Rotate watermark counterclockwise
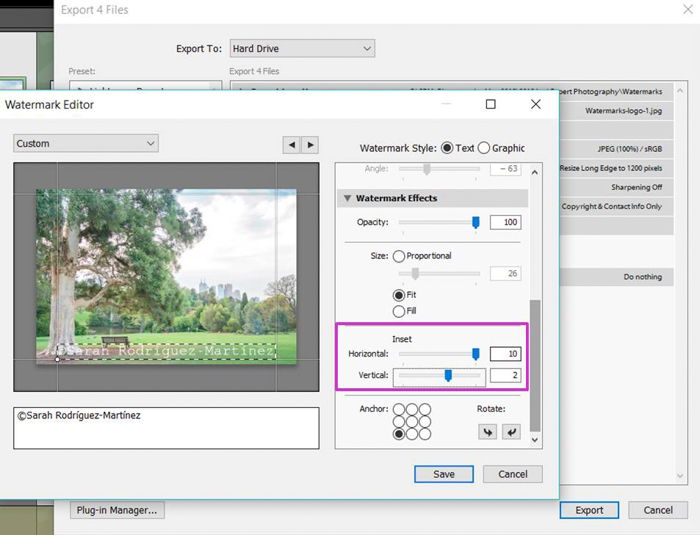The width and height of the screenshot is (700, 535). pos(488,432)
